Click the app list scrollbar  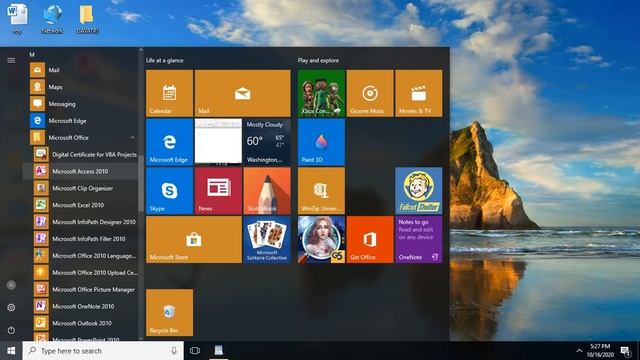(141, 184)
